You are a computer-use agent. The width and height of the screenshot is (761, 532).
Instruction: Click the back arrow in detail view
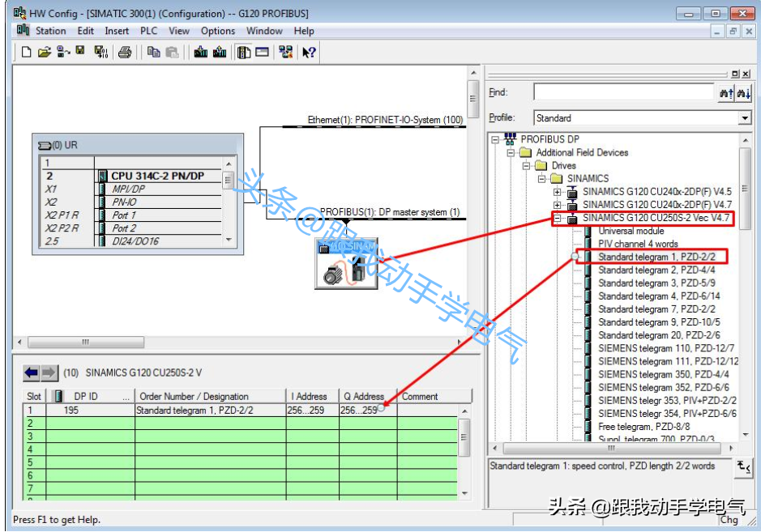32,372
